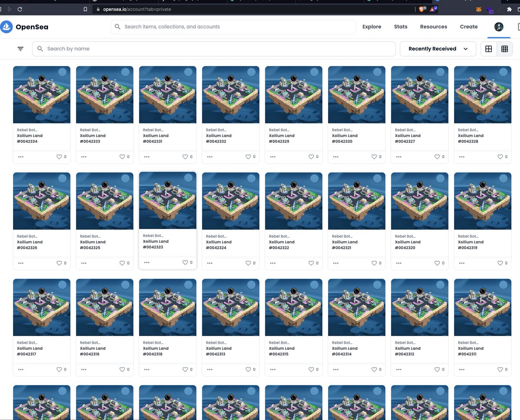Image resolution: width=520 pixels, height=420 pixels.
Task: Open Xoilium Land #0042327 title link
Action: coord(407,139)
